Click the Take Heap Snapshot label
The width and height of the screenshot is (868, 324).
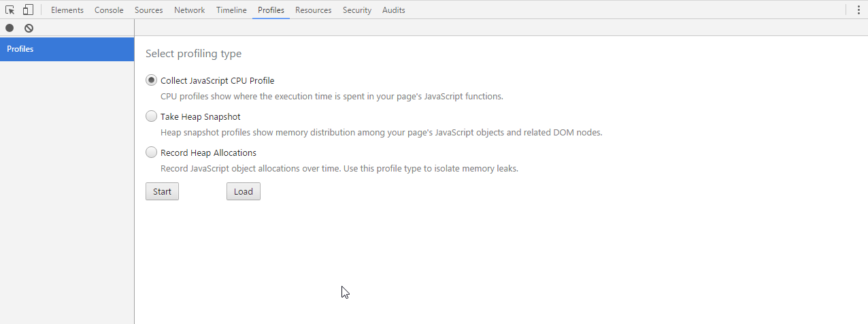point(200,116)
